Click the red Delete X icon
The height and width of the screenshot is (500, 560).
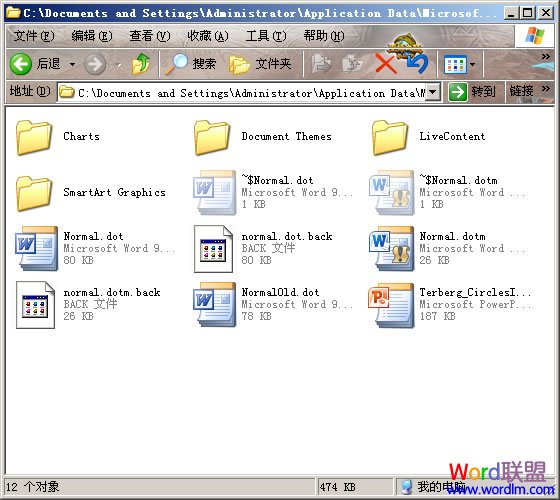click(x=386, y=64)
